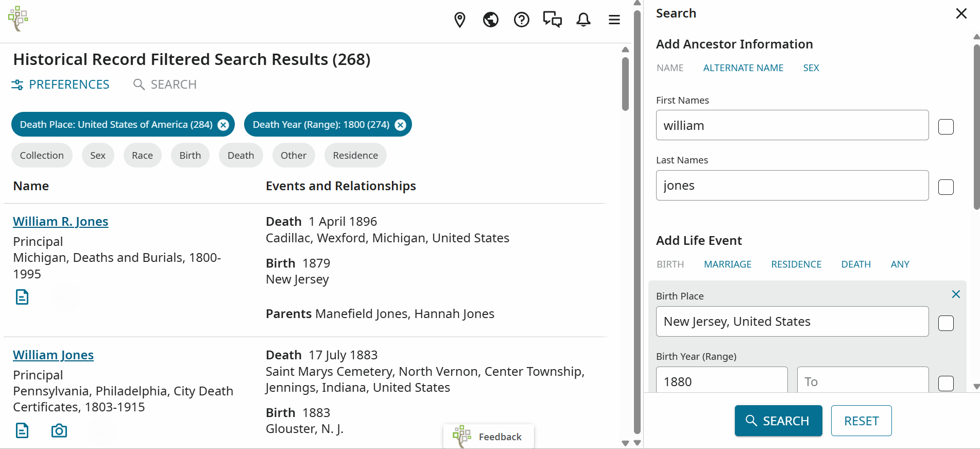
Task: Click the globe language icon
Action: (490, 20)
